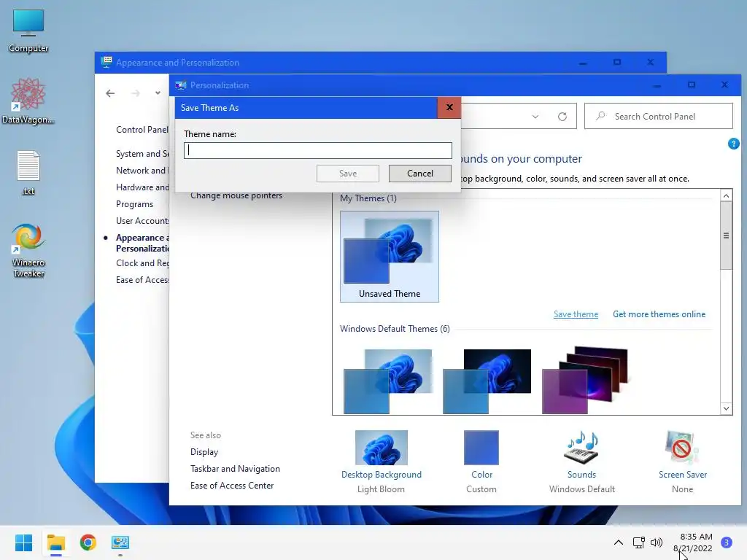
Task: Select the .txt file on desktop
Action: [28, 172]
